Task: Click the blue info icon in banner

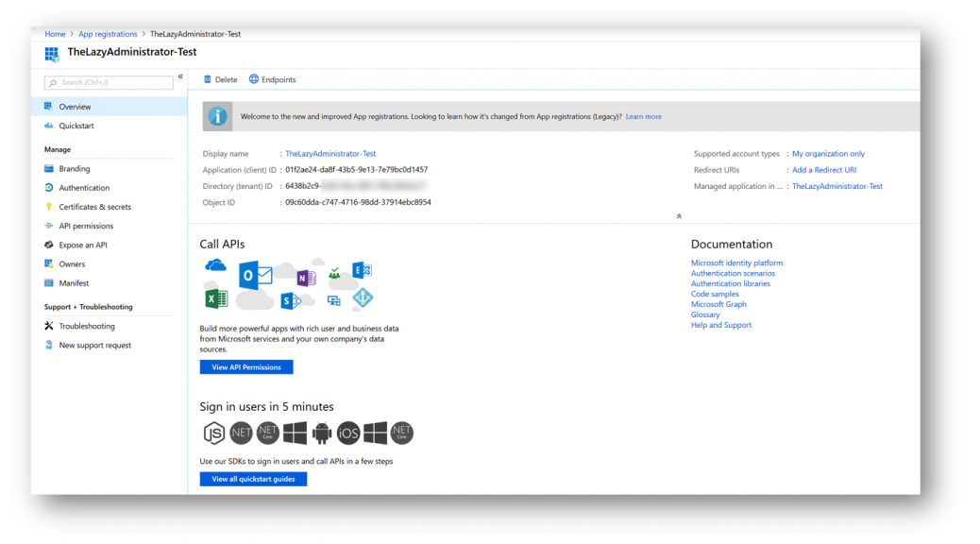Action: (x=217, y=116)
